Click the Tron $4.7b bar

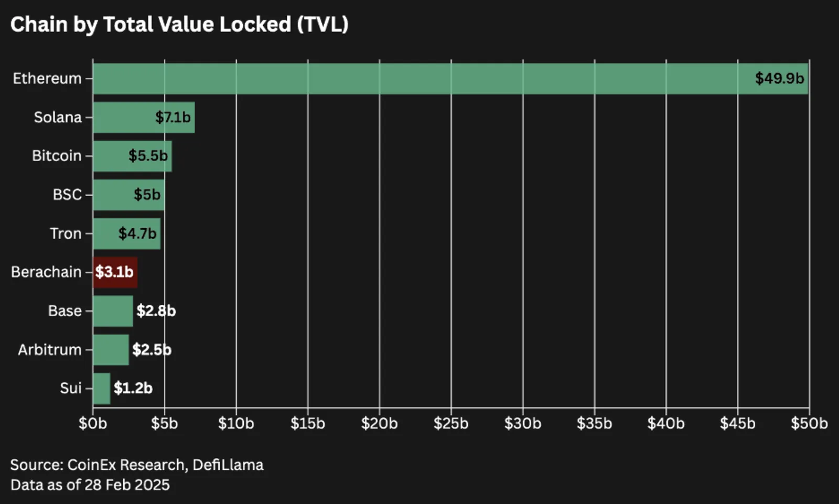(127, 233)
